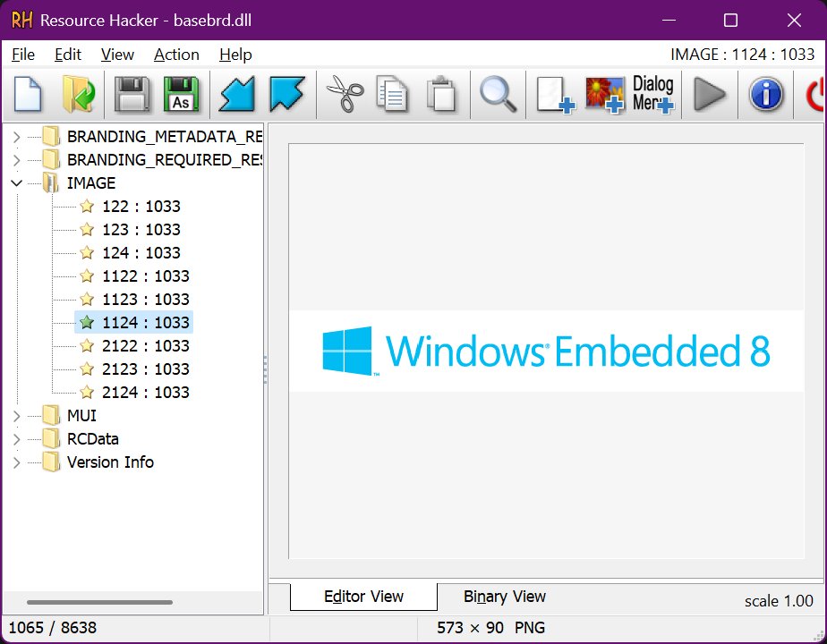Viewport: 827px width, 644px height.
Task: Select the BRANDING_REQUIRED_RES folder label
Action: (x=165, y=160)
